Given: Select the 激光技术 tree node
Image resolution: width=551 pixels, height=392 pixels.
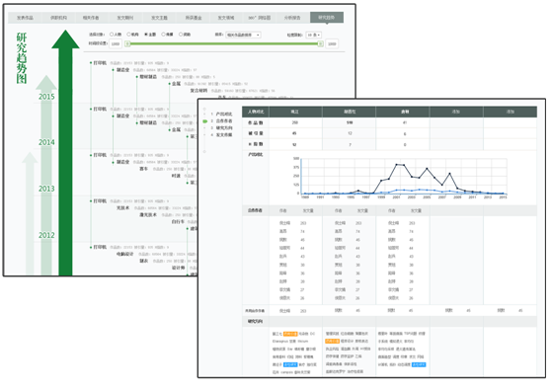Looking at the screenshot, I should 148,215.
